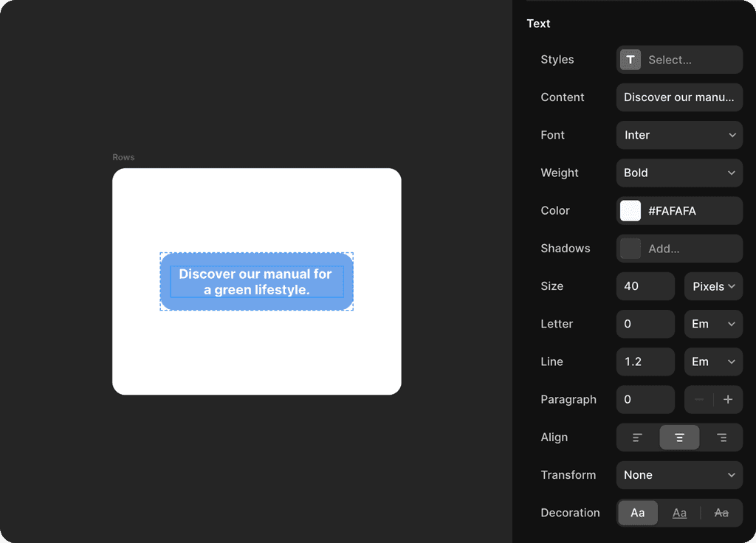
Task: Select center text alignment
Action: coord(678,437)
